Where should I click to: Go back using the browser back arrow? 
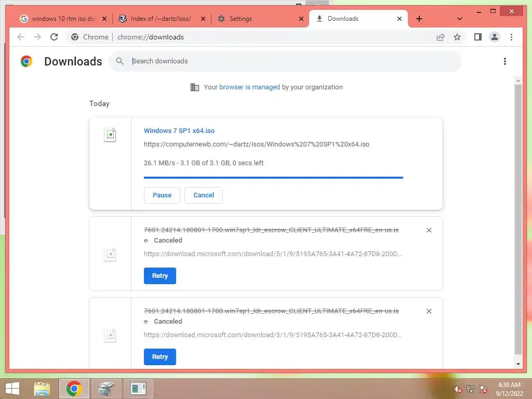tap(21, 37)
